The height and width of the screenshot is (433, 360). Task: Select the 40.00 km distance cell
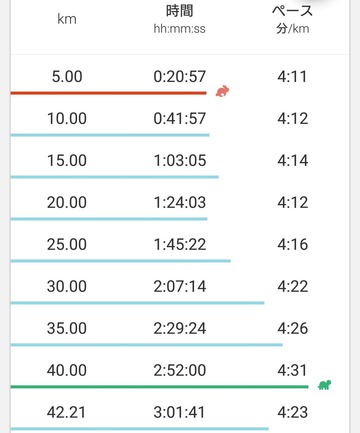point(67,370)
